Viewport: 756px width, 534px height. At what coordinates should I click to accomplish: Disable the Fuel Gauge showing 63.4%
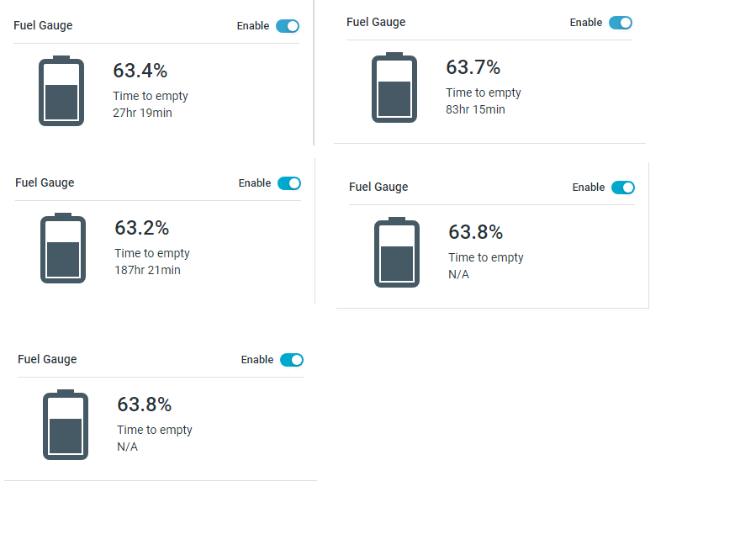click(x=288, y=26)
